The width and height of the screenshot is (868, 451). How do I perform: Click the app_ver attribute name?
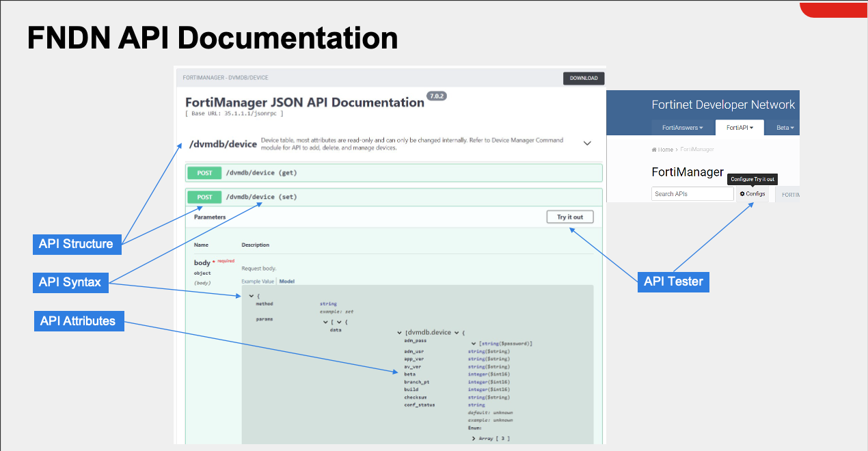click(x=413, y=359)
